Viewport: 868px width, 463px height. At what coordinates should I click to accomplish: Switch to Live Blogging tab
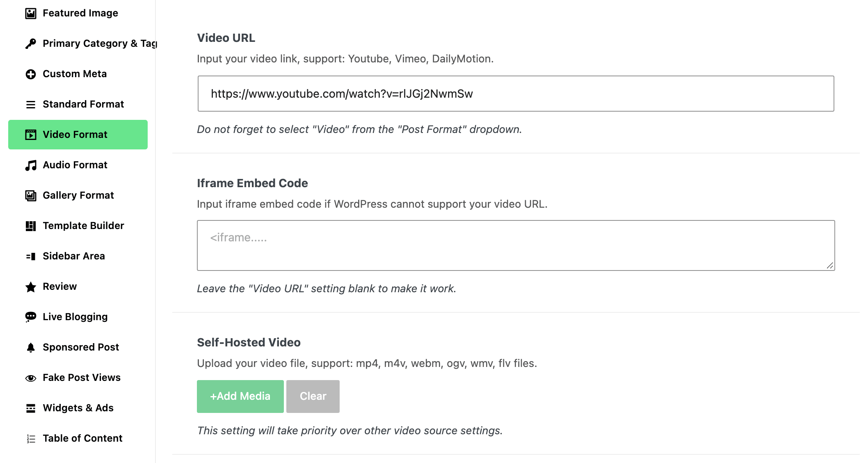78,317
